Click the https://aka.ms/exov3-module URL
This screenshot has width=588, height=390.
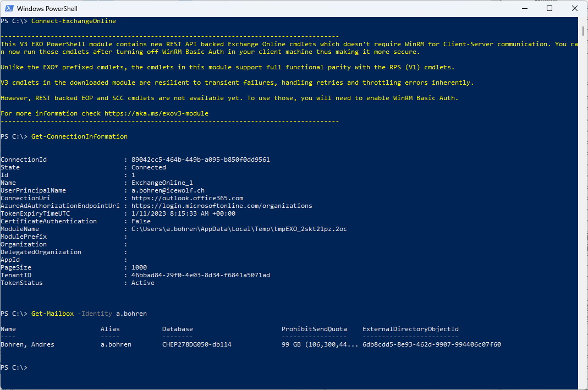click(156, 113)
